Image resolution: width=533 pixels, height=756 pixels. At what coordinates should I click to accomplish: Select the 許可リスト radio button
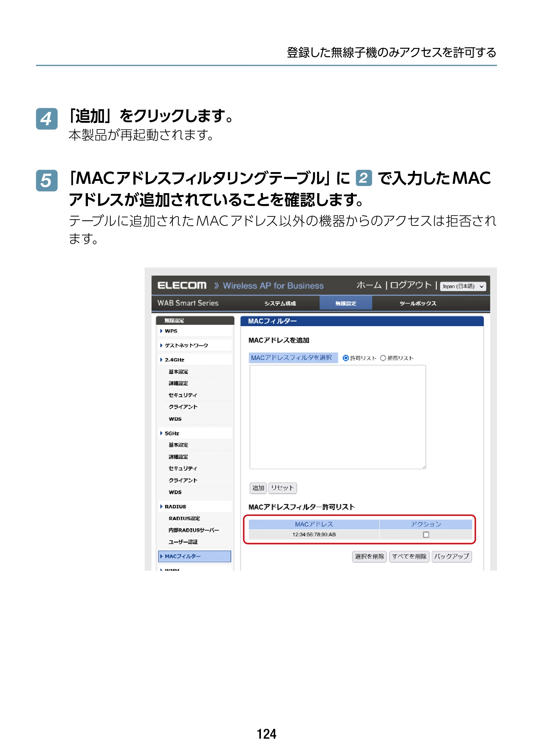coord(346,358)
